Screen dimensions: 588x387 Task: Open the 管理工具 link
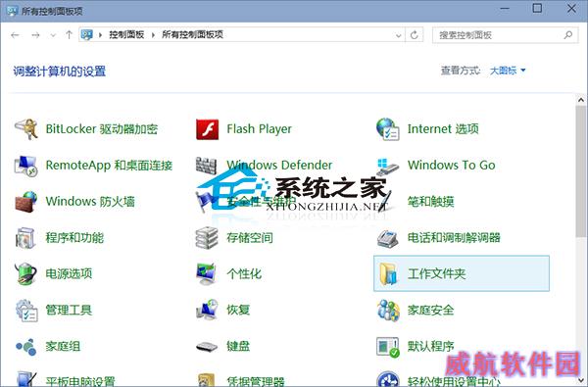click(69, 310)
